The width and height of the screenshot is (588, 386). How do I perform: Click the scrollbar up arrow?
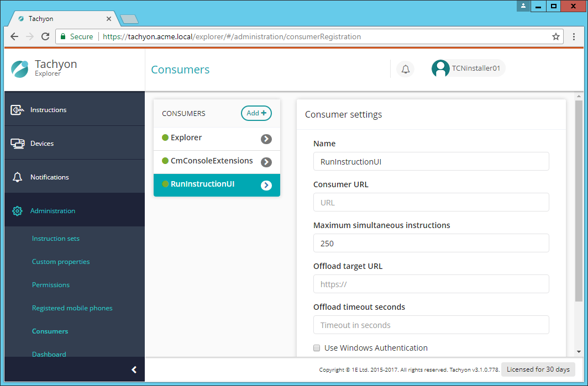(579, 96)
